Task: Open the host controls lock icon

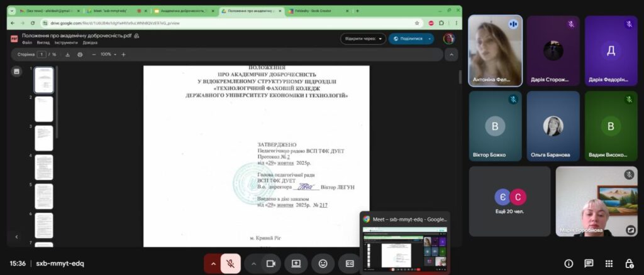Action: click(x=629, y=264)
